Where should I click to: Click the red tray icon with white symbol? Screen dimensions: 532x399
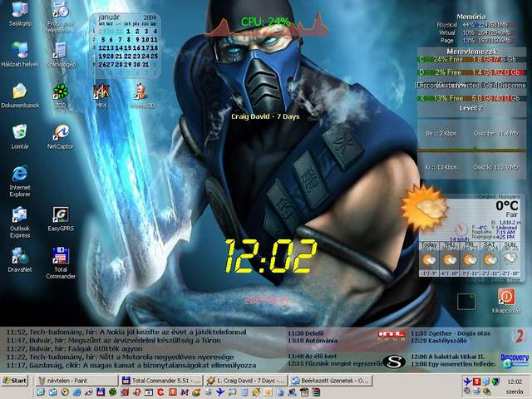(476, 382)
